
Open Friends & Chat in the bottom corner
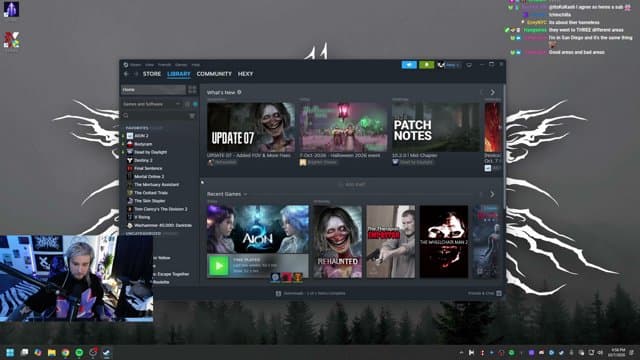click(x=484, y=293)
